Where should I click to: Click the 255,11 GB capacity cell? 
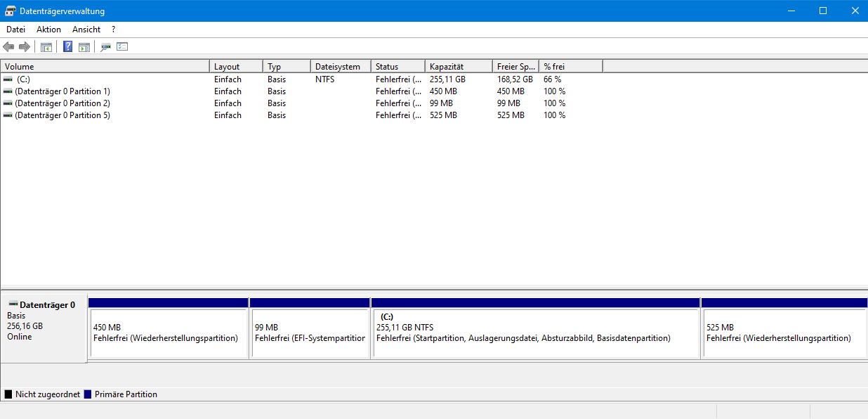[447, 79]
